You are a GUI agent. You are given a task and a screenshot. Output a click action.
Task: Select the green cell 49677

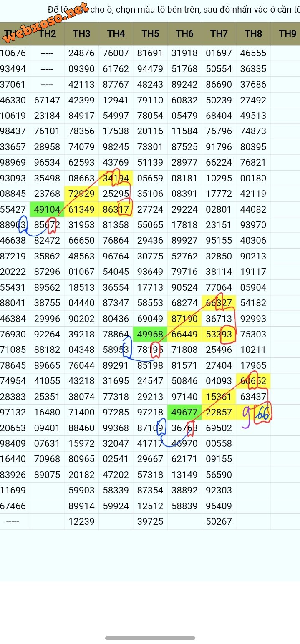(x=184, y=412)
